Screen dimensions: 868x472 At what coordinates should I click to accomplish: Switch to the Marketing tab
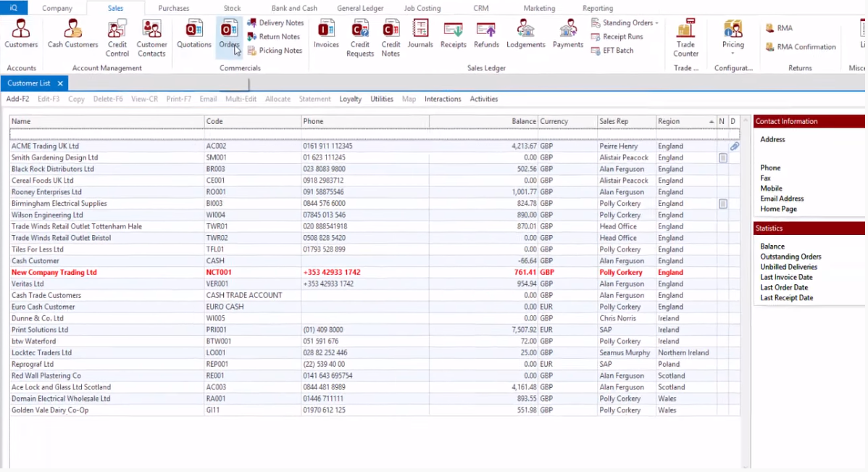[x=539, y=8]
